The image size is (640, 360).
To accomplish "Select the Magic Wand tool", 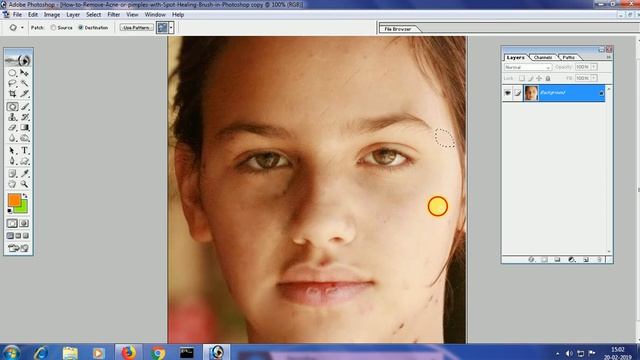I will [24, 83].
